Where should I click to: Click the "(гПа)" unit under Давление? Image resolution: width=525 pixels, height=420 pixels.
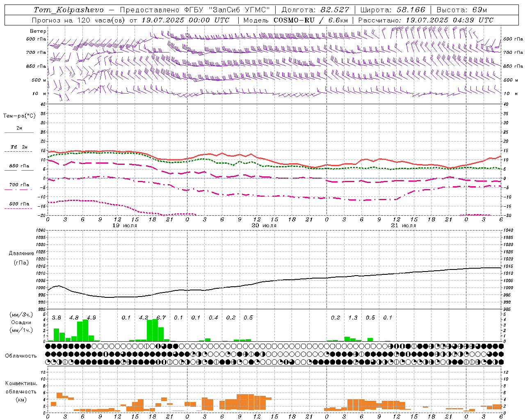[x=21, y=263]
